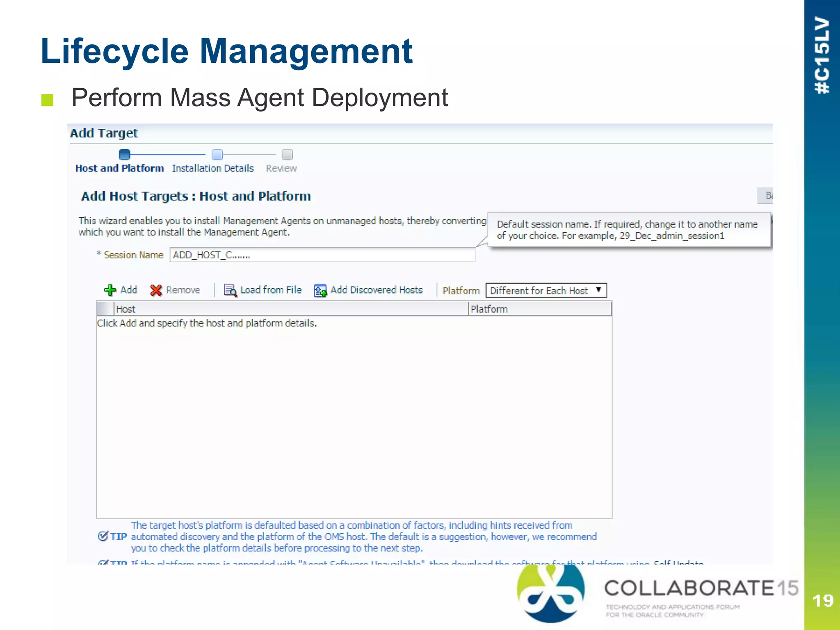
Task: Click the Load from File icon
Action: click(230, 290)
